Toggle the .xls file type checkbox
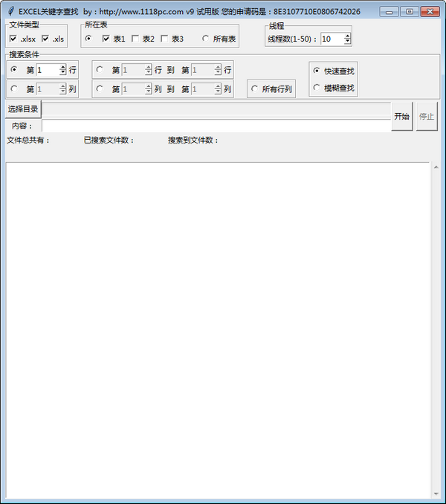This screenshot has height=504, width=446. (45, 39)
